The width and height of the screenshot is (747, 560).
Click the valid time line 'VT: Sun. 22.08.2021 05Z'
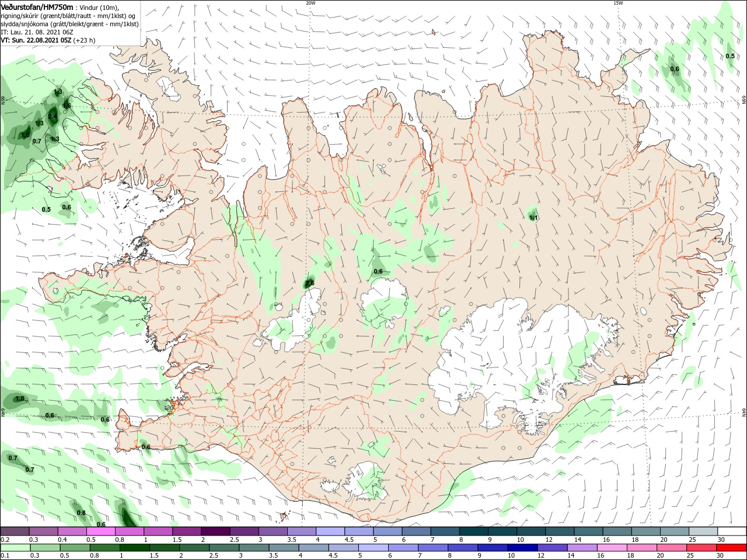point(36,40)
